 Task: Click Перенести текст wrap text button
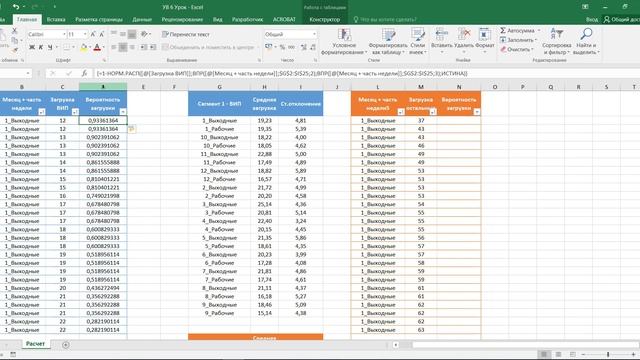coord(186,34)
